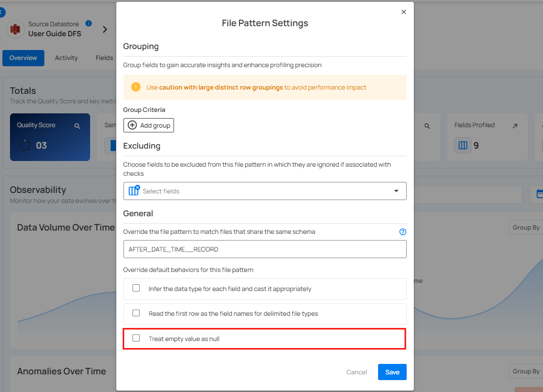Close the File Pattern Settings dialog
Image resolution: width=543 pixels, height=392 pixels.
(x=404, y=12)
